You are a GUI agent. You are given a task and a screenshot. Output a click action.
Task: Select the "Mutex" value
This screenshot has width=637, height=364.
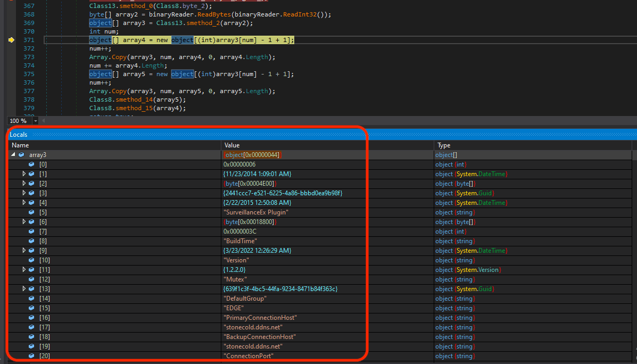(235, 279)
